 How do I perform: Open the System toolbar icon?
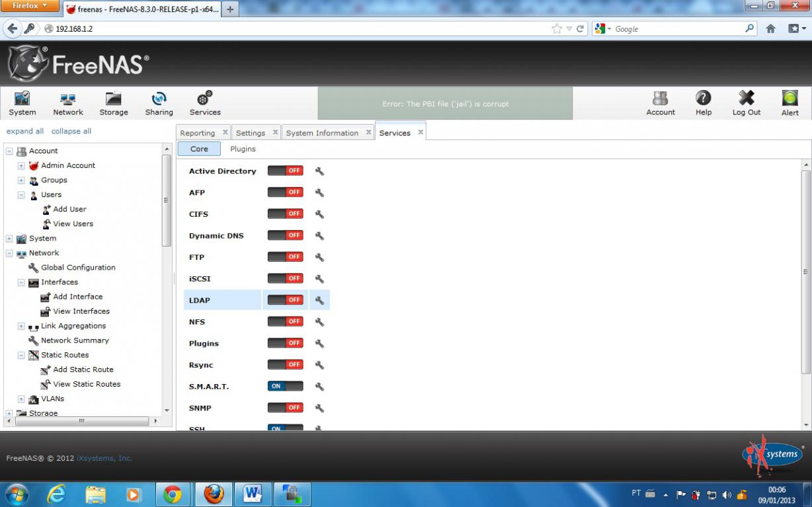[22, 104]
